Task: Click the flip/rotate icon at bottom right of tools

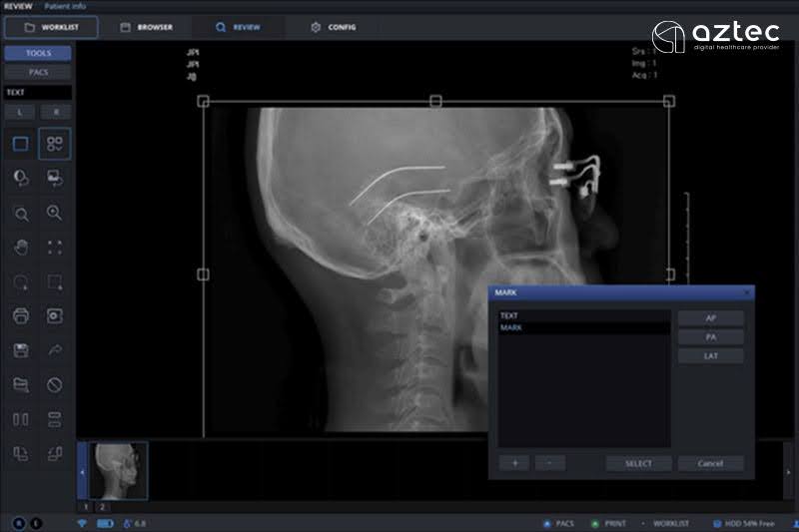Action: point(55,453)
